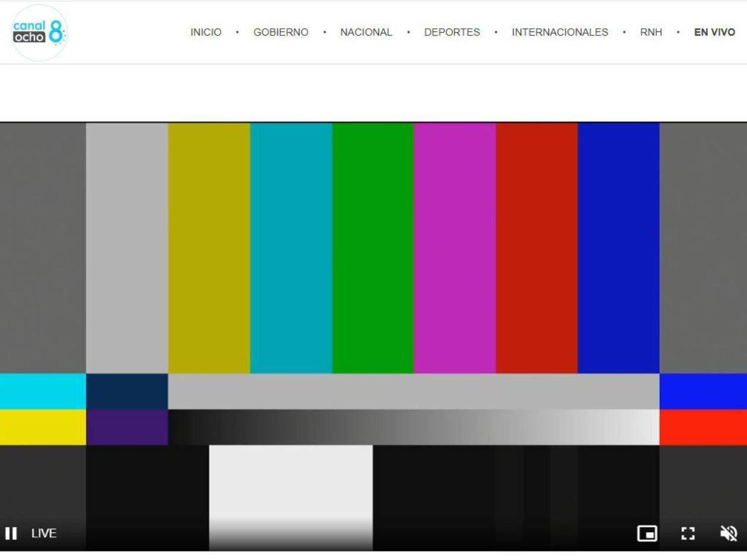Image resolution: width=747 pixels, height=560 pixels.
Task: Jump to LIVE position in player
Action: (44, 533)
